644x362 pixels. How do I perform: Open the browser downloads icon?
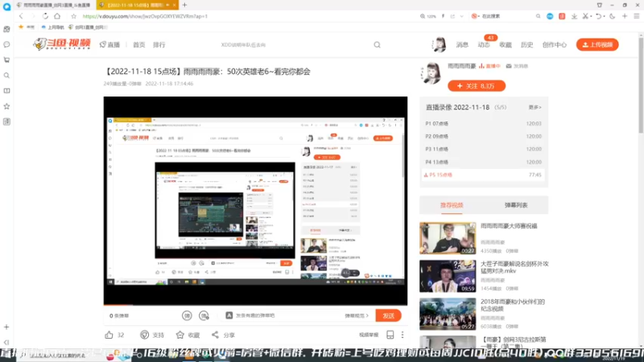tap(574, 16)
